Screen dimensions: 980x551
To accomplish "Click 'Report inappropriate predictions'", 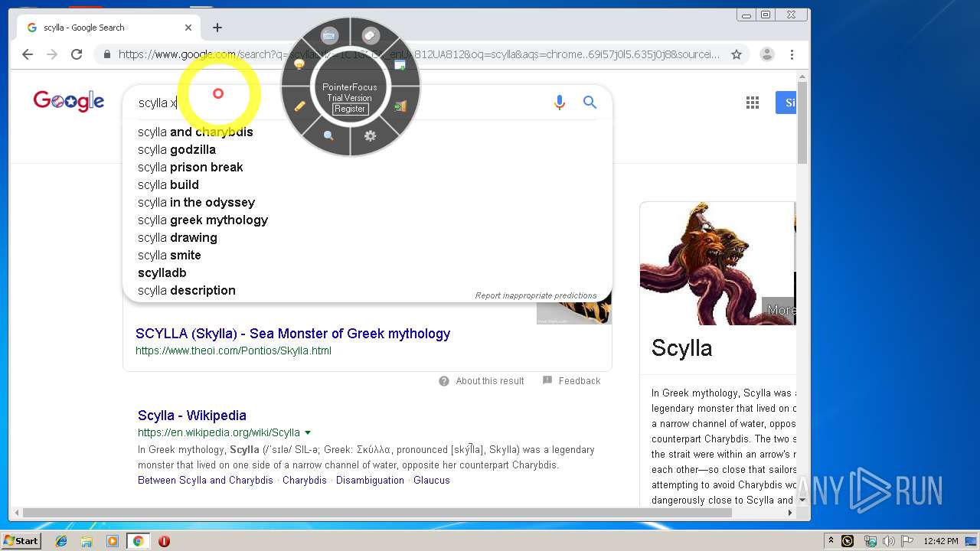I will 536,295.
